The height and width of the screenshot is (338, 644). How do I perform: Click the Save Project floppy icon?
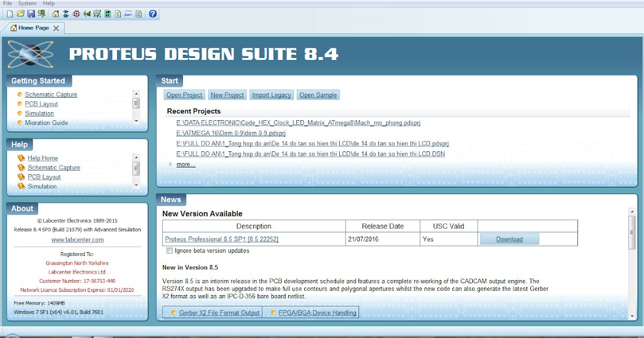point(31,14)
